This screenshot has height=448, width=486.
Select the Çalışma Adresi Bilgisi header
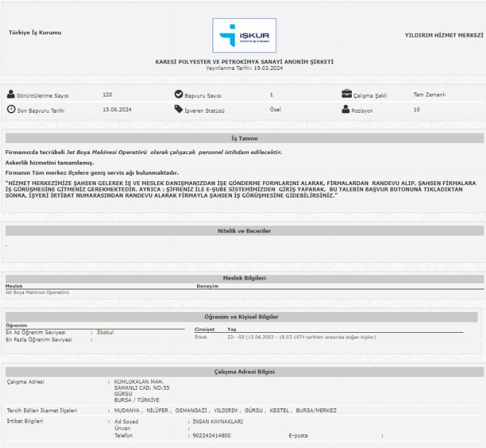point(244,372)
